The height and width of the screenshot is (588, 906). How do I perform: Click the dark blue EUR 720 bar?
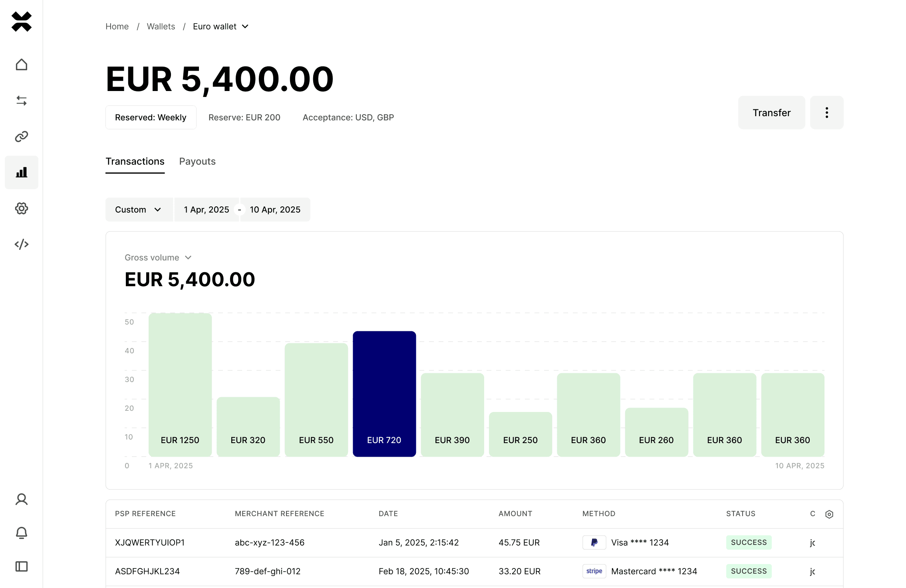pyautogui.click(x=384, y=393)
